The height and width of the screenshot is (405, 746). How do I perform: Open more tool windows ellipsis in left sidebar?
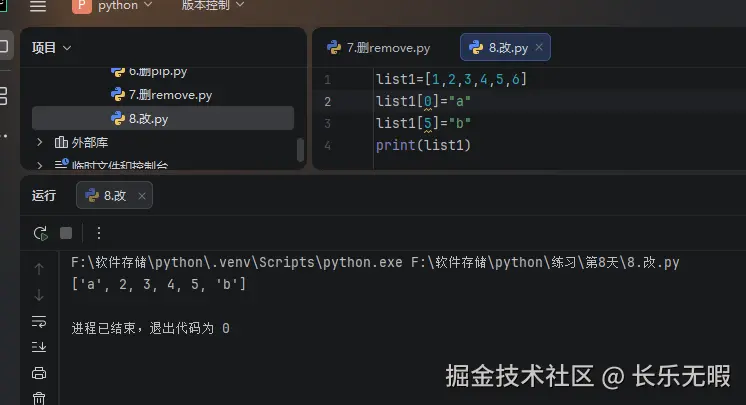(x=4, y=136)
